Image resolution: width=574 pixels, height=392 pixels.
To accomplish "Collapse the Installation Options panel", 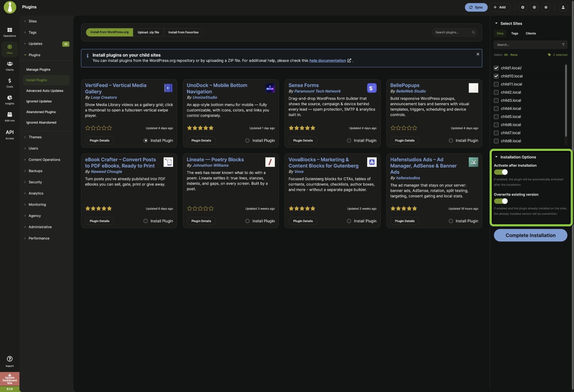I will coord(496,157).
